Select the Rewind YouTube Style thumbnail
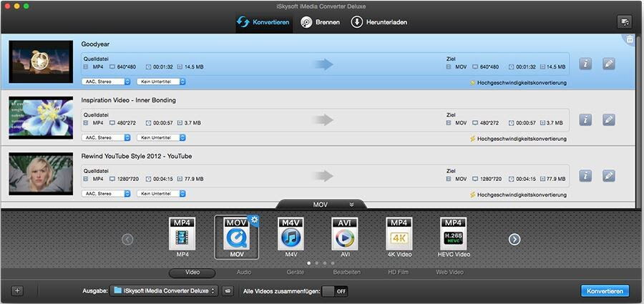 [40, 174]
